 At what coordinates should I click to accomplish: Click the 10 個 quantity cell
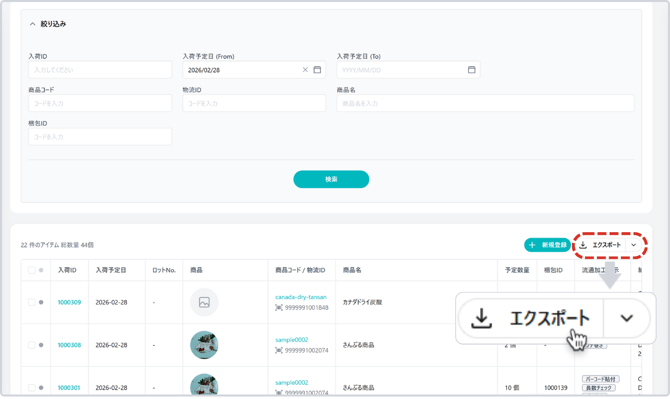[512, 387]
